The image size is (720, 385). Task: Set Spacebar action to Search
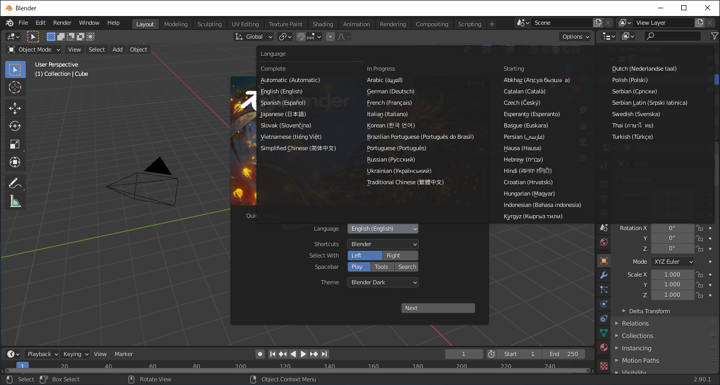tap(406, 267)
